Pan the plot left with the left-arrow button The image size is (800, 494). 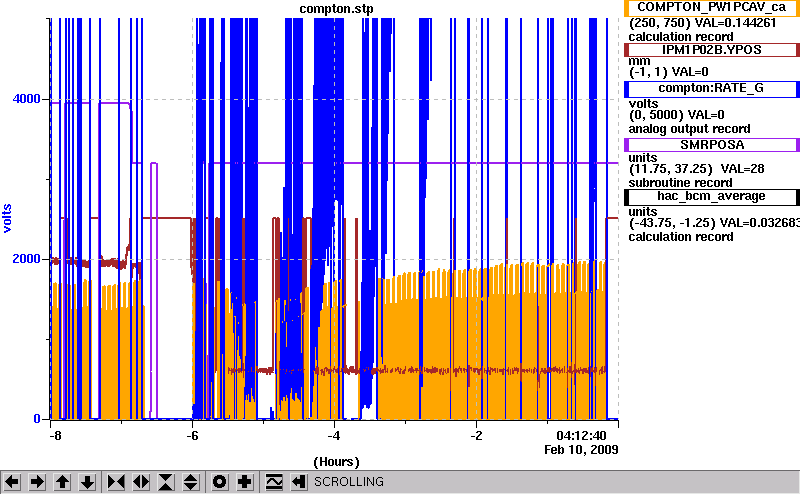[12, 482]
